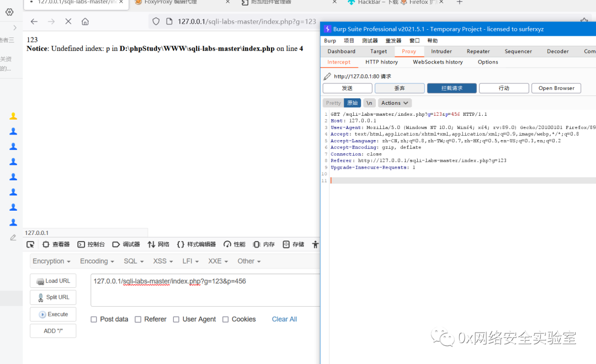Go to the browser home page icon
596x364 pixels.
coord(85,22)
